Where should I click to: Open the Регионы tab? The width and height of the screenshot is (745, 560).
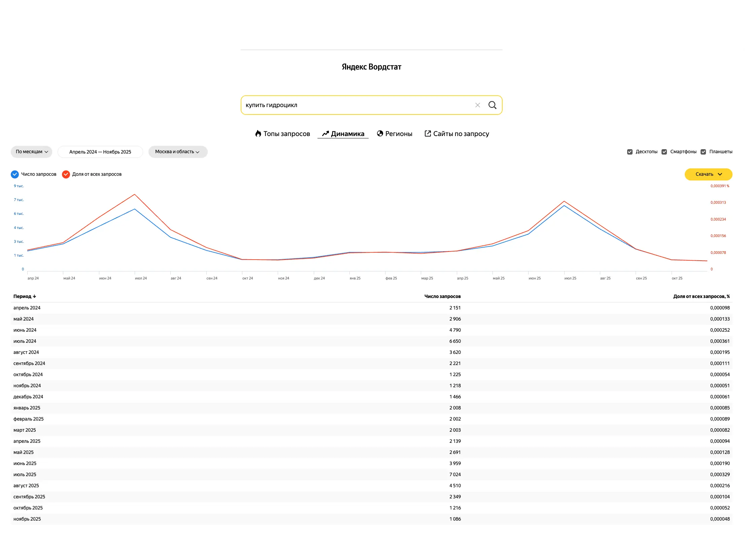[x=395, y=134]
